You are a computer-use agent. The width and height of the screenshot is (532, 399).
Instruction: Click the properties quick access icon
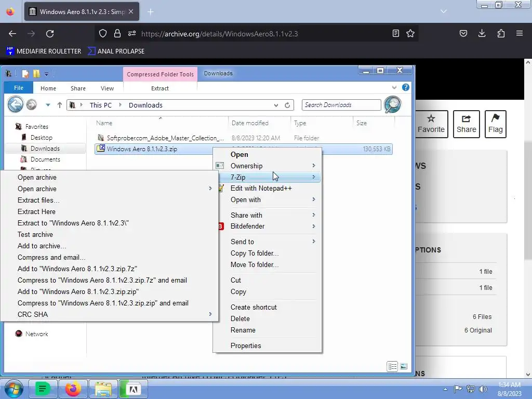coord(25,74)
